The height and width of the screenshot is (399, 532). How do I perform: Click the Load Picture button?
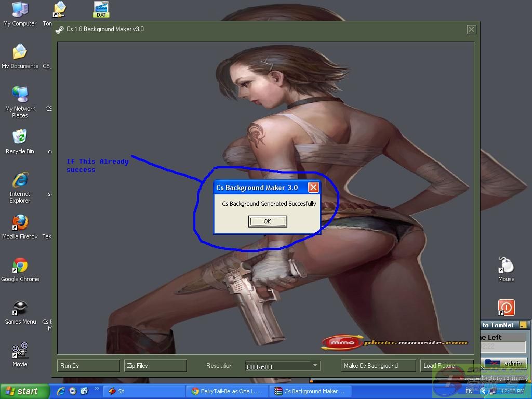[x=446, y=366]
